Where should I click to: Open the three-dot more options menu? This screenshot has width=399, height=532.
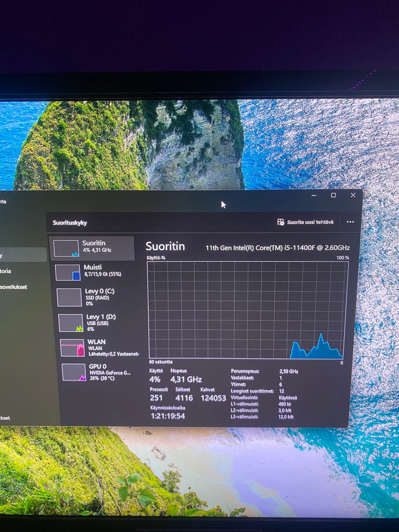click(x=350, y=222)
